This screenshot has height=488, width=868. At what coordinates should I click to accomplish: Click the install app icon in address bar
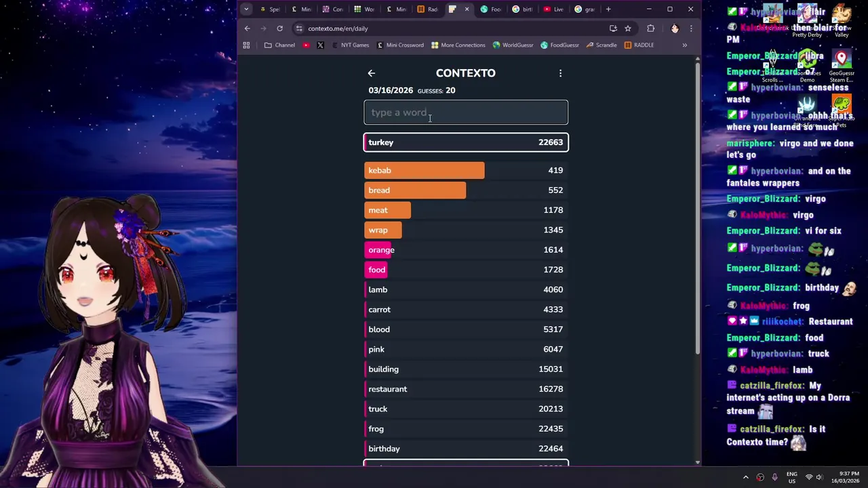click(613, 28)
